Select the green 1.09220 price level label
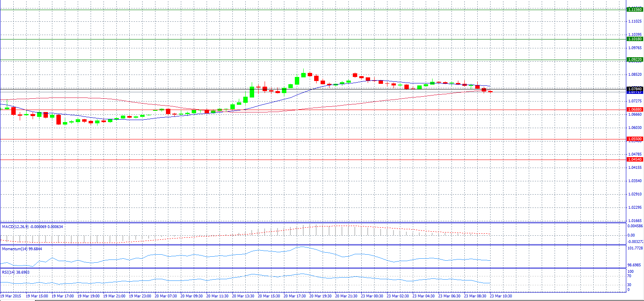 pyautogui.click(x=635, y=60)
